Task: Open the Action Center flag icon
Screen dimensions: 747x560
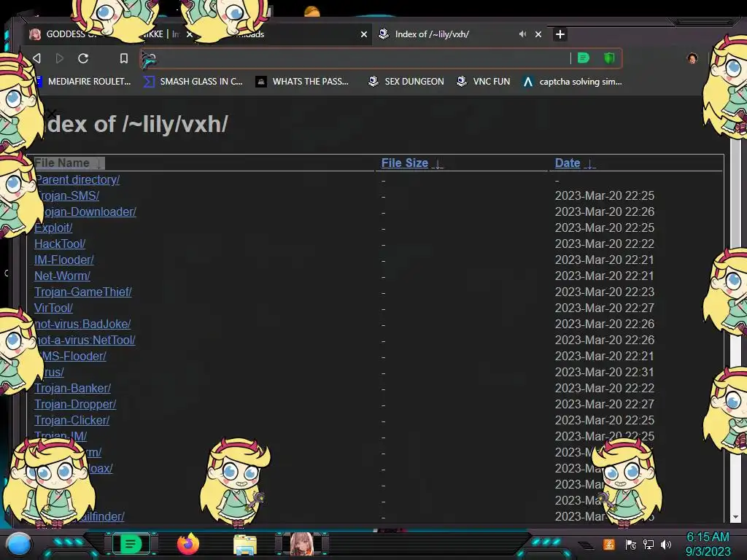Action: [631, 545]
